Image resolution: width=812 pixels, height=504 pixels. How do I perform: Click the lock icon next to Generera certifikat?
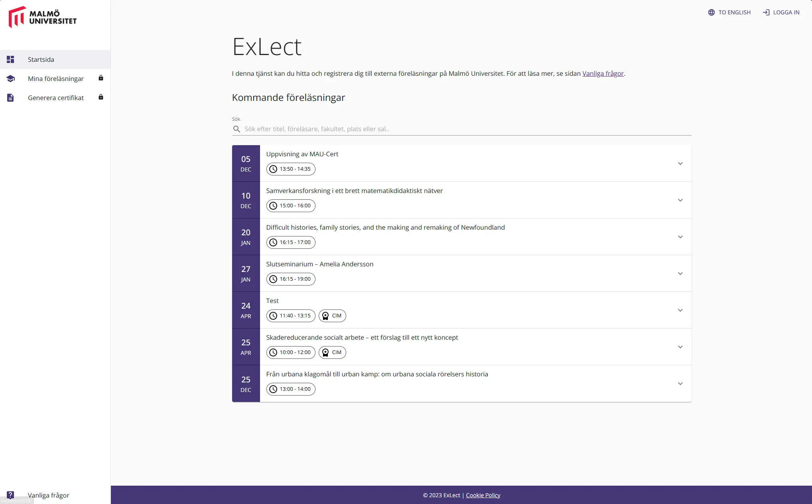tap(101, 97)
